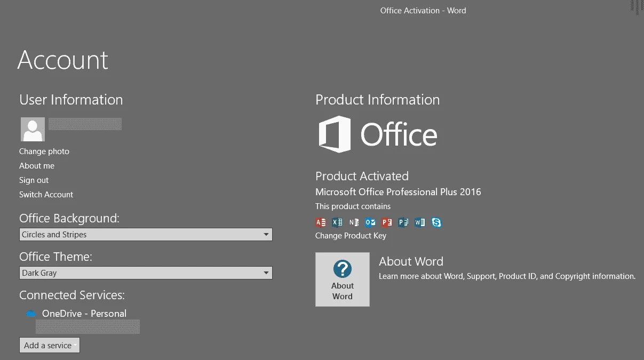Click the Access product icon
644x360 pixels.
(321, 222)
